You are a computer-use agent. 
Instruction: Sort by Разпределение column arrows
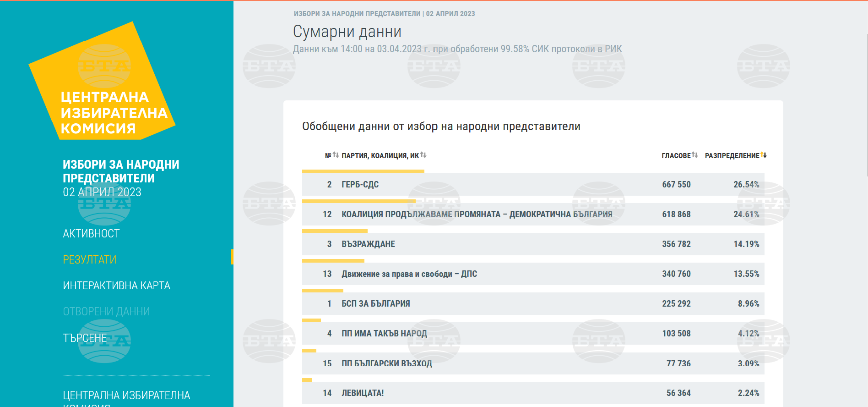pos(763,155)
